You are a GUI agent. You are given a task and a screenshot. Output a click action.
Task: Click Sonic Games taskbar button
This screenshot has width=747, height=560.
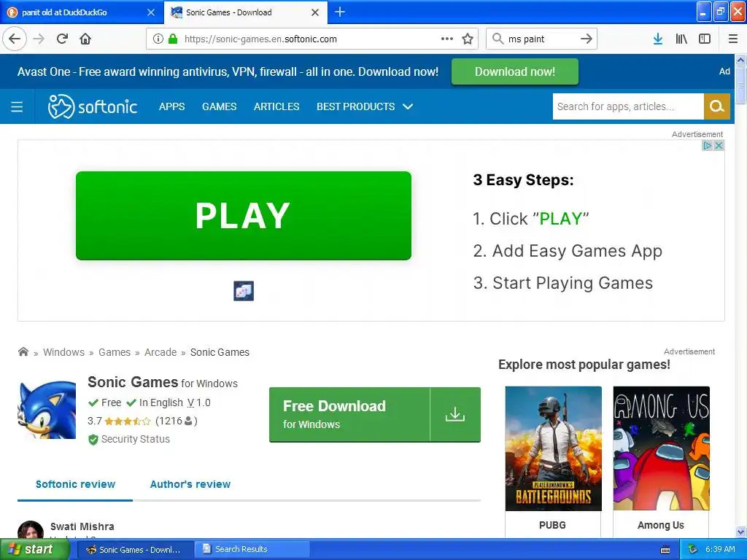coord(135,550)
